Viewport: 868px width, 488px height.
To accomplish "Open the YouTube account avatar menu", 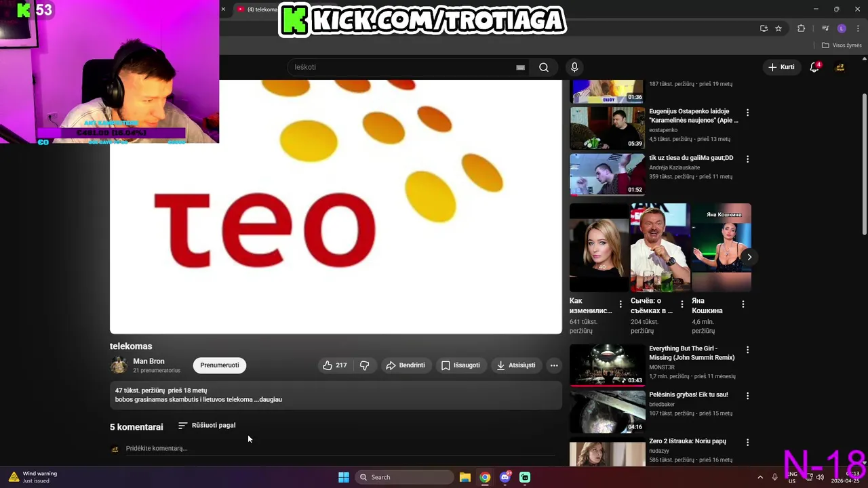I will coord(840,67).
